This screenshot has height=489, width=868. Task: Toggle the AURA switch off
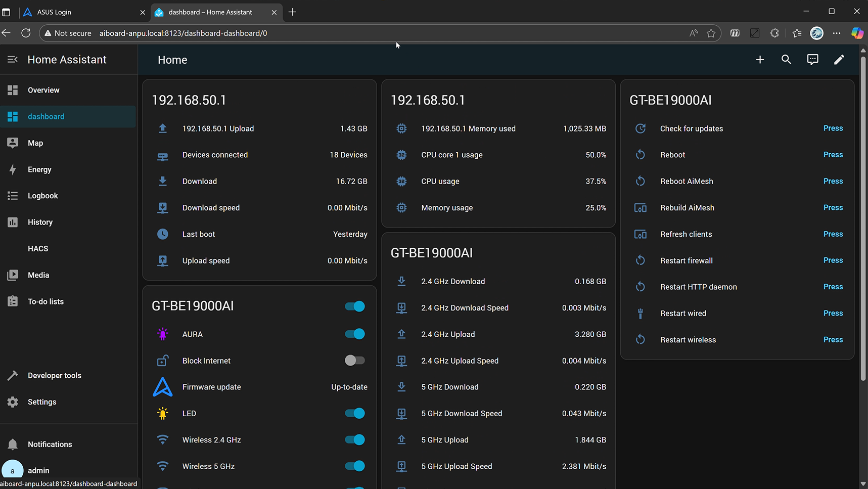click(355, 334)
